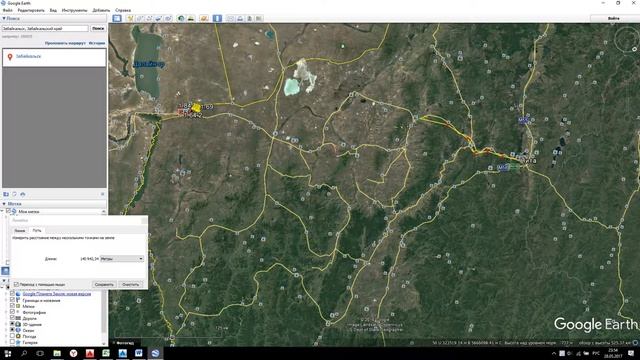
Task: Show hidden system tray icons chevron
Action: tap(554, 353)
